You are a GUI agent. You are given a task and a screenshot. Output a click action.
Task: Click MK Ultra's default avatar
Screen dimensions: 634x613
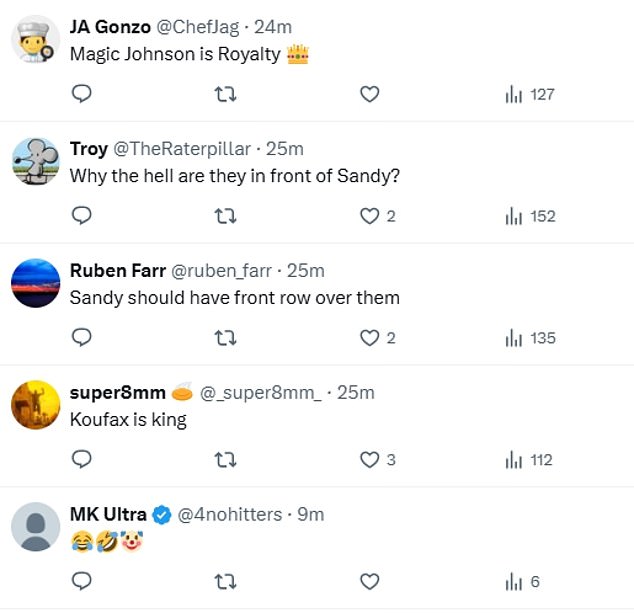click(x=36, y=527)
